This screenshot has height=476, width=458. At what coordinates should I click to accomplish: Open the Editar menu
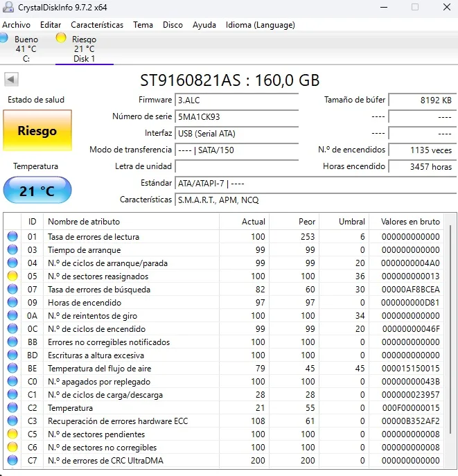point(51,25)
